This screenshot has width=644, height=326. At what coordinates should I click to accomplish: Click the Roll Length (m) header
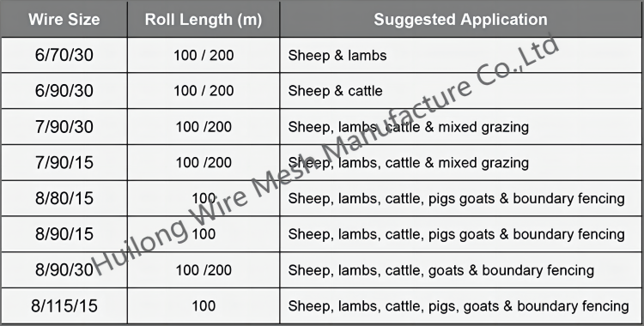[x=204, y=19]
